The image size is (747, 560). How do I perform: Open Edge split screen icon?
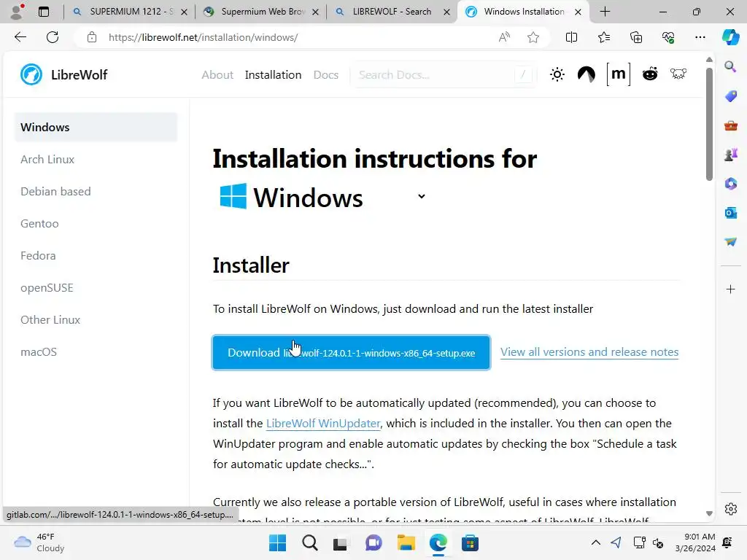(571, 37)
